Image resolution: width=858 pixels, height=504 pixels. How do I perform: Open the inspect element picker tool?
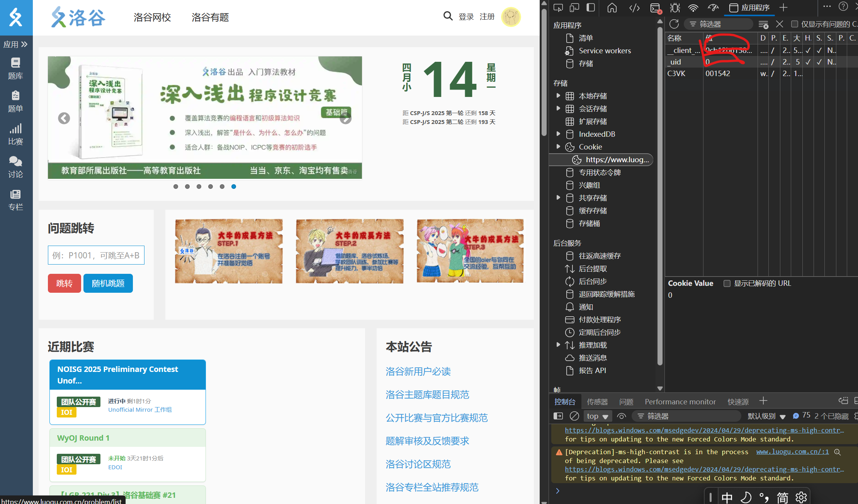point(558,8)
